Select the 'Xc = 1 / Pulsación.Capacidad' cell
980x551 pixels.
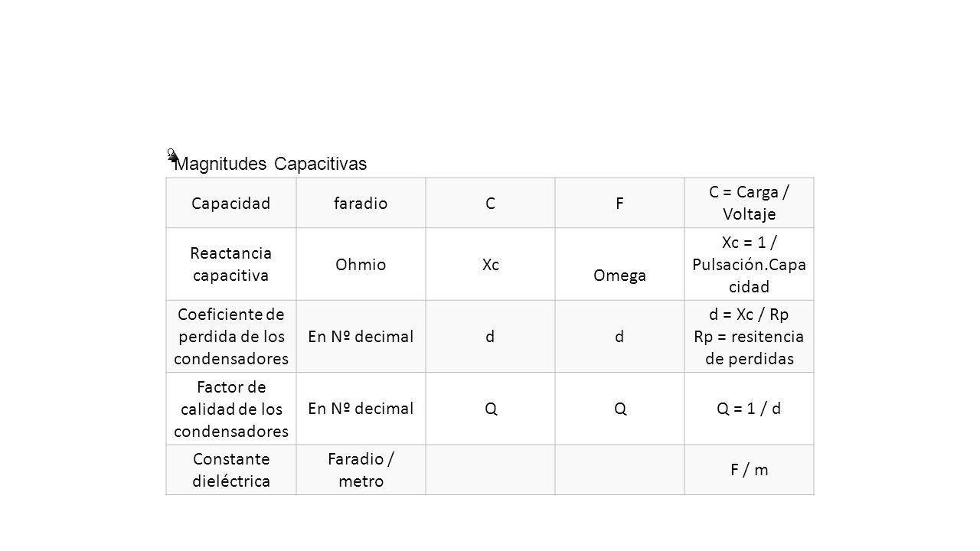pos(750,264)
